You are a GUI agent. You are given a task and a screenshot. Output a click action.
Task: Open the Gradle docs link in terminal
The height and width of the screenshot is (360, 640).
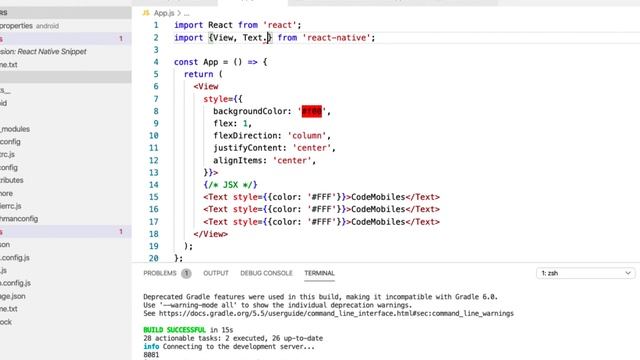tap(336, 313)
